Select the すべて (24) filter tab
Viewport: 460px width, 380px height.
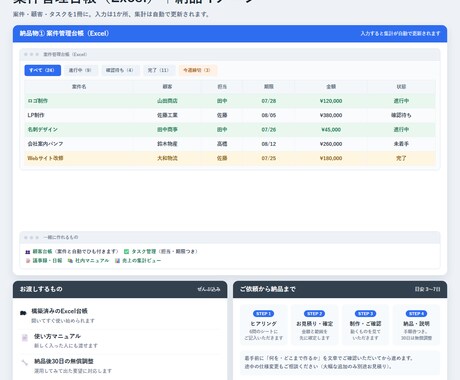point(43,70)
